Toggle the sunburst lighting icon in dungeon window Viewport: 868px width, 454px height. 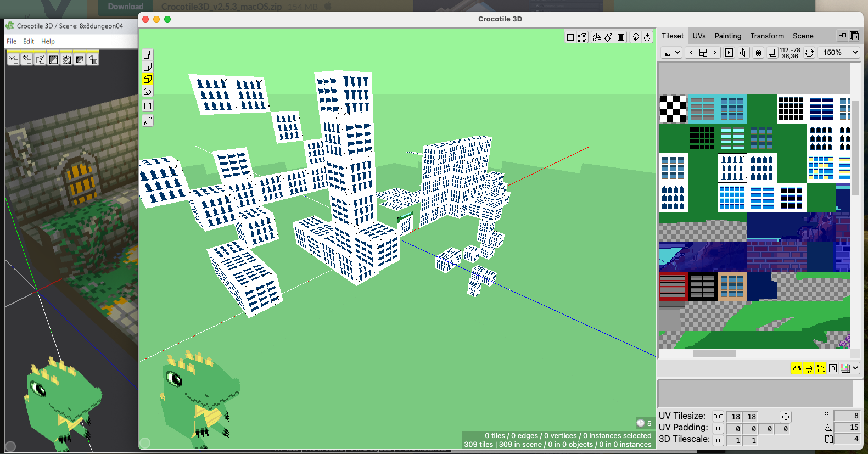tap(66, 59)
